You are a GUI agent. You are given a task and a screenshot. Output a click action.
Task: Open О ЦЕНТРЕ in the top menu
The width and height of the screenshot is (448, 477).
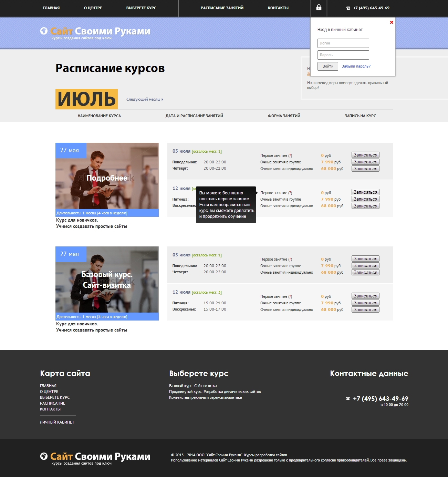click(93, 8)
